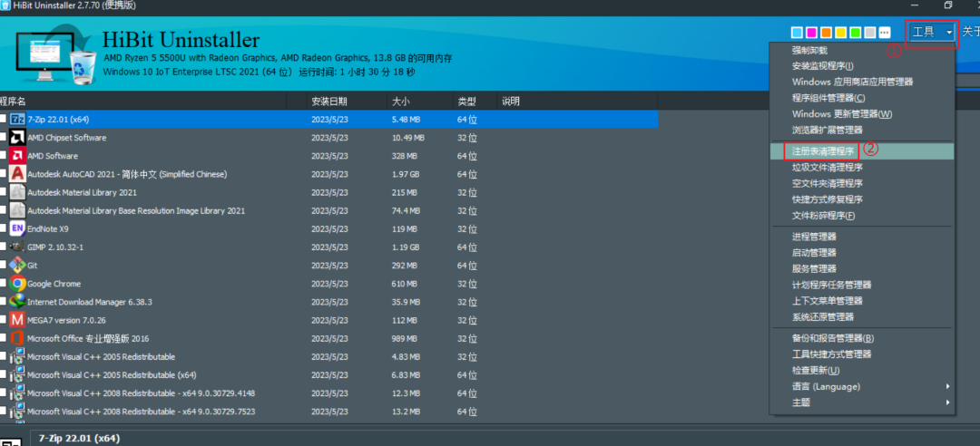
Task: Mark the Google Chrome checkbox
Action: [3, 284]
